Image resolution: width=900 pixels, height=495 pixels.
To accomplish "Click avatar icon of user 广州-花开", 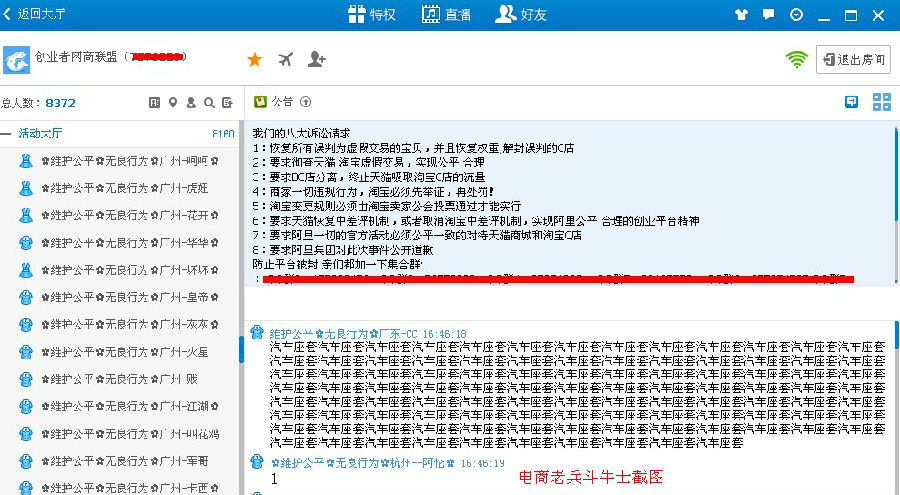I will pyautogui.click(x=26, y=215).
